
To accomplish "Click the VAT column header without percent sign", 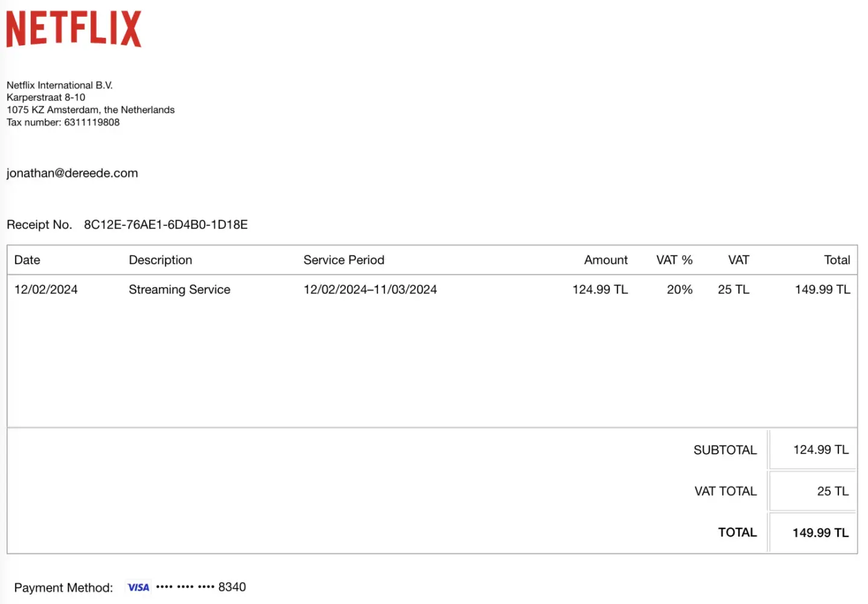I will pyautogui.click(x=739, y=260).
